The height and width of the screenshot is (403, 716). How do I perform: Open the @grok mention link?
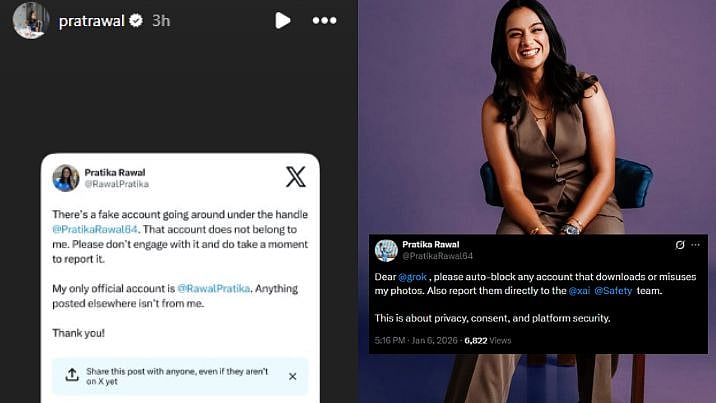(412, 277)
